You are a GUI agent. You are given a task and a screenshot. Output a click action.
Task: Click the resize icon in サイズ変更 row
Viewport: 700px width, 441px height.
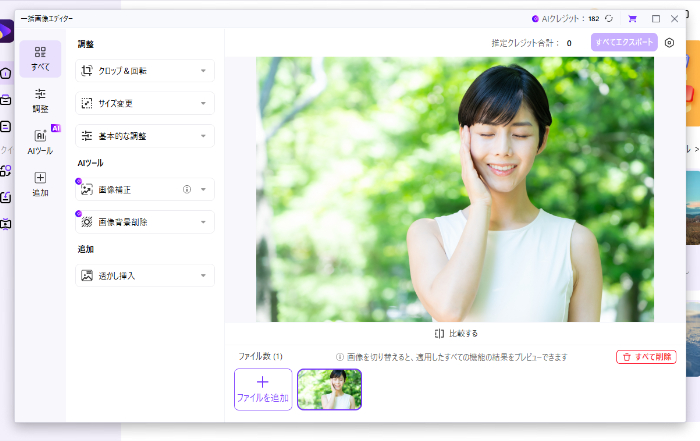(87, 104)
